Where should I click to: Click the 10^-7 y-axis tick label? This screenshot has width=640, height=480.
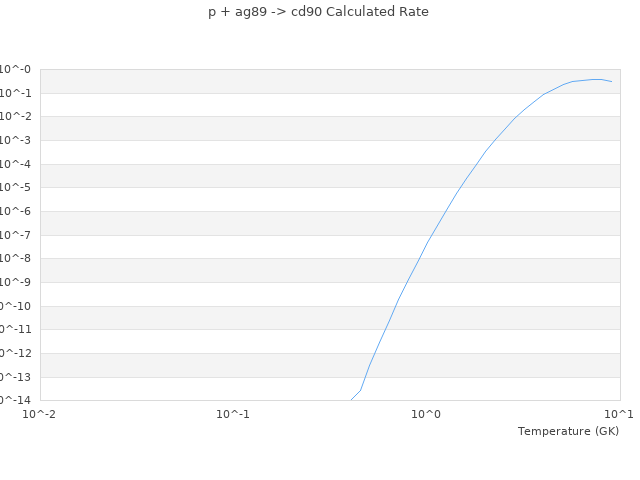click(x=17, y=235)
